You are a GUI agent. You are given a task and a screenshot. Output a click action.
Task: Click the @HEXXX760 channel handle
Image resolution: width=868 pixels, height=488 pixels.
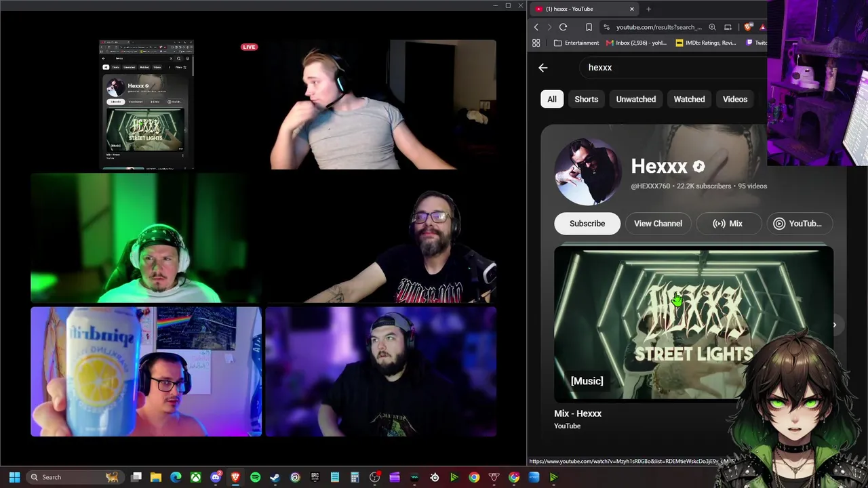(650, 186)
